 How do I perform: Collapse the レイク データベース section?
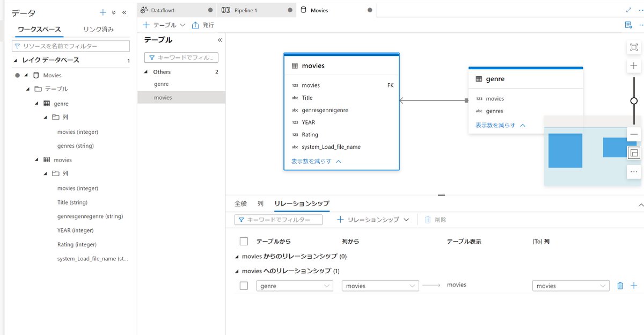(x=15, y=60)
